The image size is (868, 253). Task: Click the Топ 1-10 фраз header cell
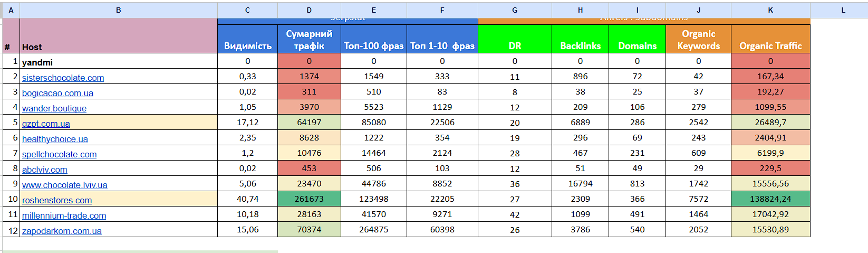(x=442, y=39)
